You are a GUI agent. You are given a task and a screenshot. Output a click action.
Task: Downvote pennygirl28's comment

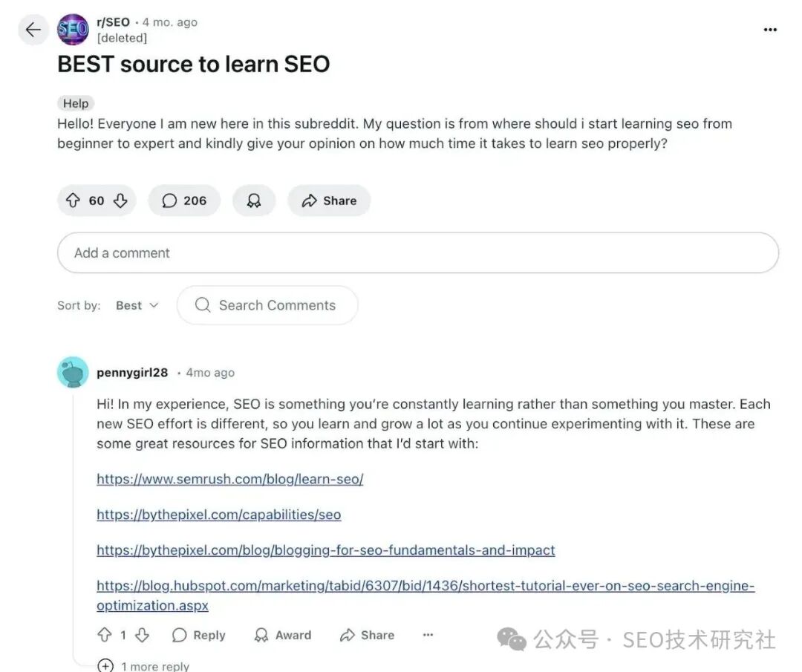click(142, 635)
